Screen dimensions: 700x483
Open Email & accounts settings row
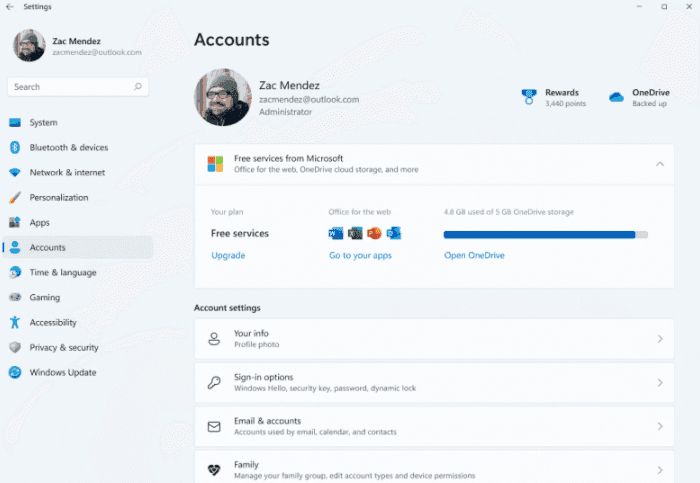[434, 426]
